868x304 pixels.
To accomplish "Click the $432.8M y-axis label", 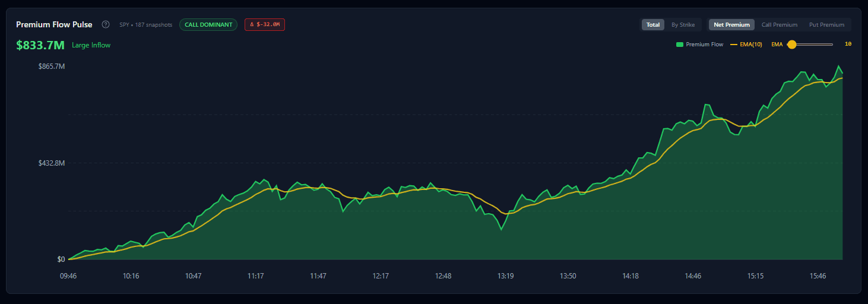I will 52,163.
